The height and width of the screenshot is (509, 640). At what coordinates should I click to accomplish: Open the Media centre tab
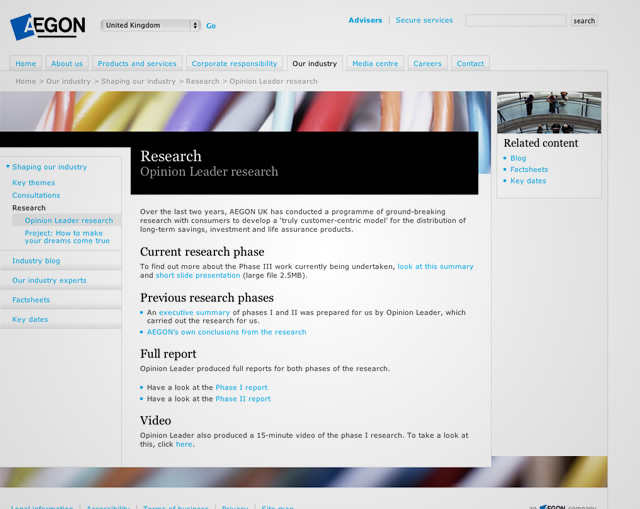(x=375, y=63)
